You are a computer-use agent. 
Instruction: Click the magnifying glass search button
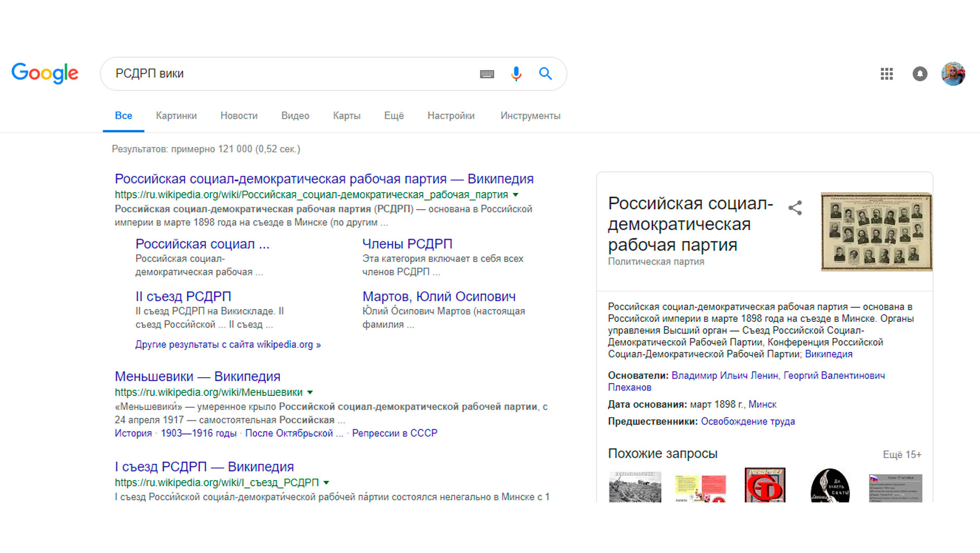(x=545, y=74)
